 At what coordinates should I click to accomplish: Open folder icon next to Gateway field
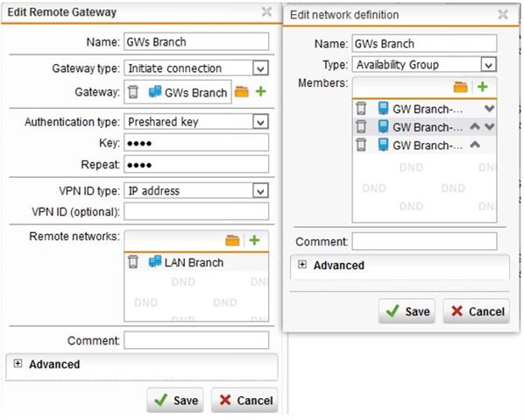[241, 91]
